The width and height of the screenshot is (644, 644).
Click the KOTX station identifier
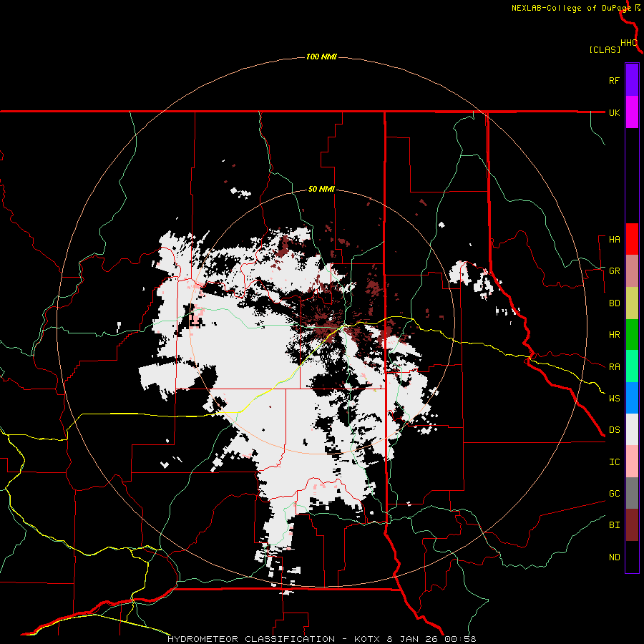368,639
